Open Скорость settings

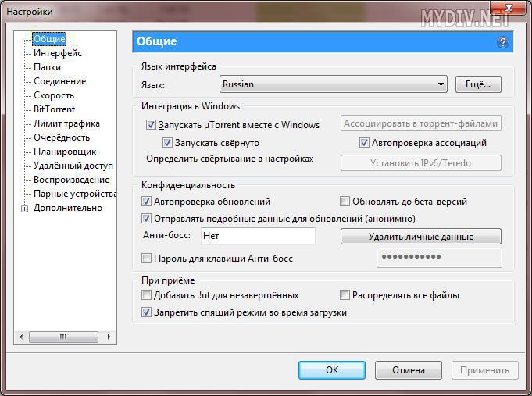coord(54,95)
